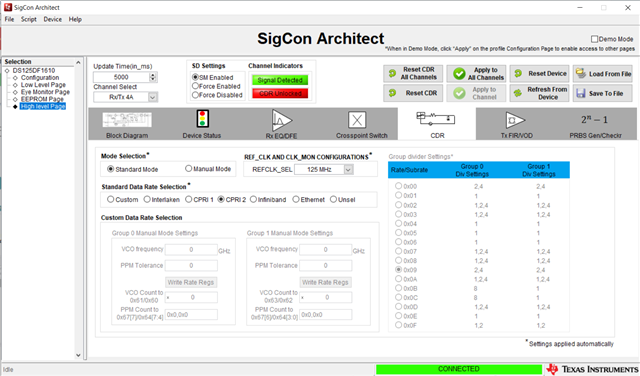The height and width of the screenshot is (376, 640).
Task: Open the Crosspoint Switch icon
Action: [357, 120]
